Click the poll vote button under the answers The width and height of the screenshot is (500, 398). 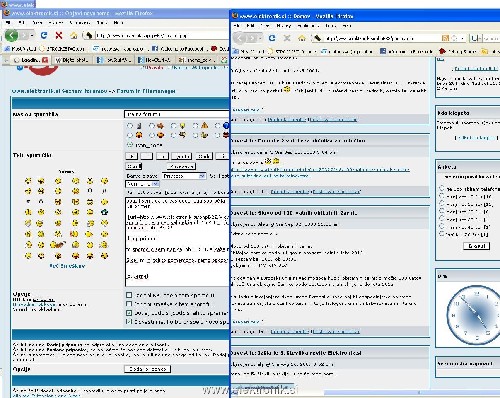477,246
